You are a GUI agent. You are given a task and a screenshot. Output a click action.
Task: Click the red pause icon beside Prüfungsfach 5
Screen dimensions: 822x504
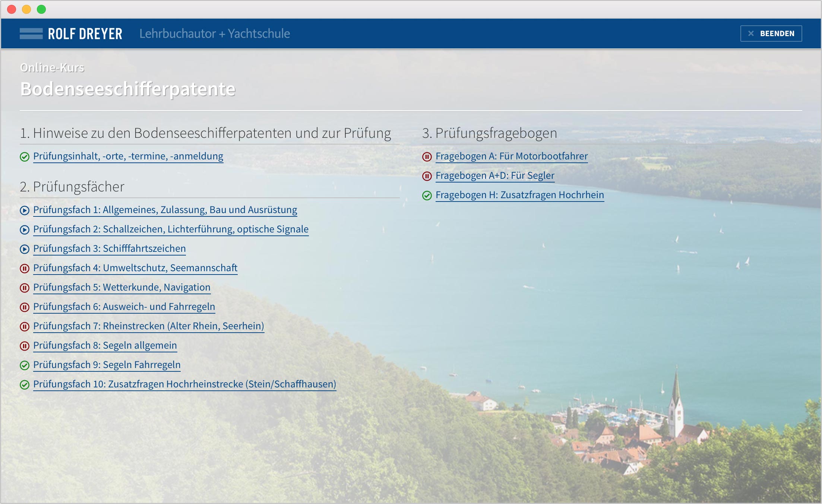25,288
